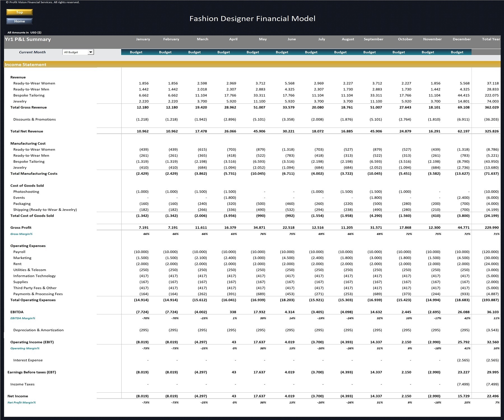Select the Yr1 P&L Summary title
Screen dimensions: 504x420
pos(28,39)
